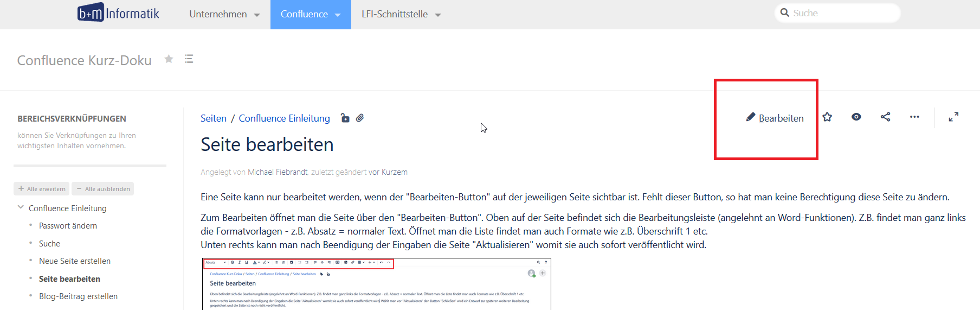Expand the Unternehmen dropdown arrow
This screenshot has width=980, height=310.
click(x=257, y=15)
